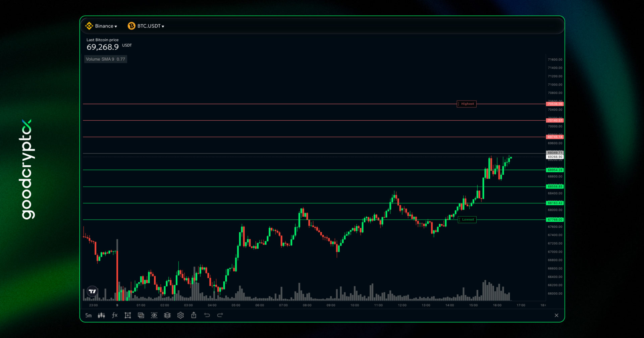This screenshot has width=644, height=338.
Task: Close the chart panel with X
Action: [556, 315]
